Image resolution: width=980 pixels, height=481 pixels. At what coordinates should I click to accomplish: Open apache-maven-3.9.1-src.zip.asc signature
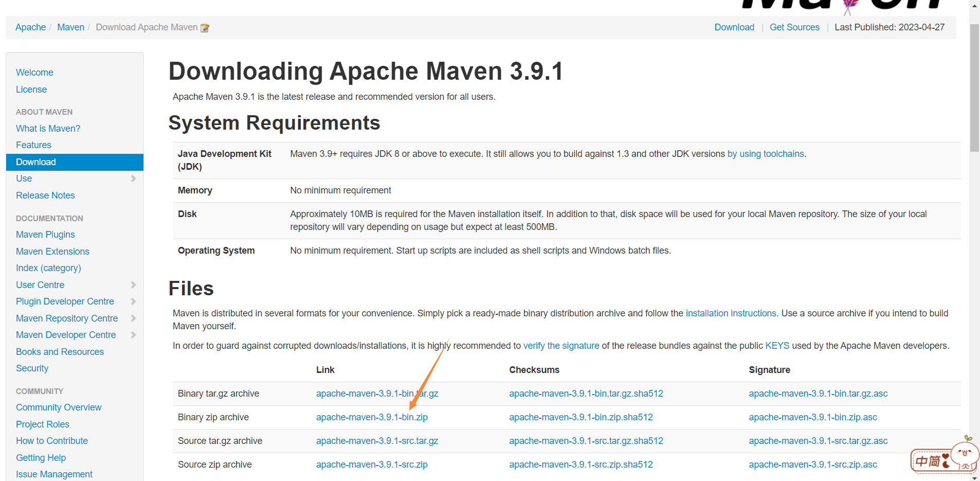click(x=813, y=465)
